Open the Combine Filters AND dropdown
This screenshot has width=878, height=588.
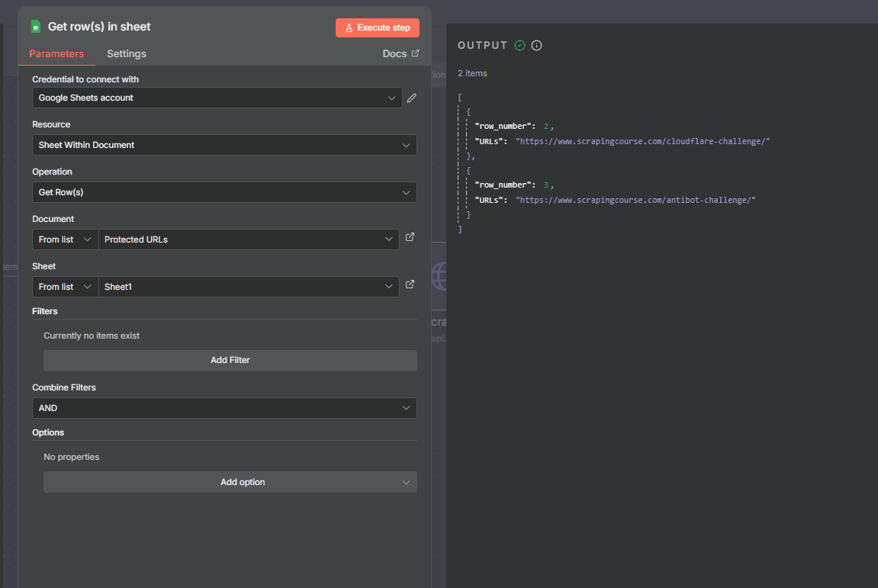point(224,408)
